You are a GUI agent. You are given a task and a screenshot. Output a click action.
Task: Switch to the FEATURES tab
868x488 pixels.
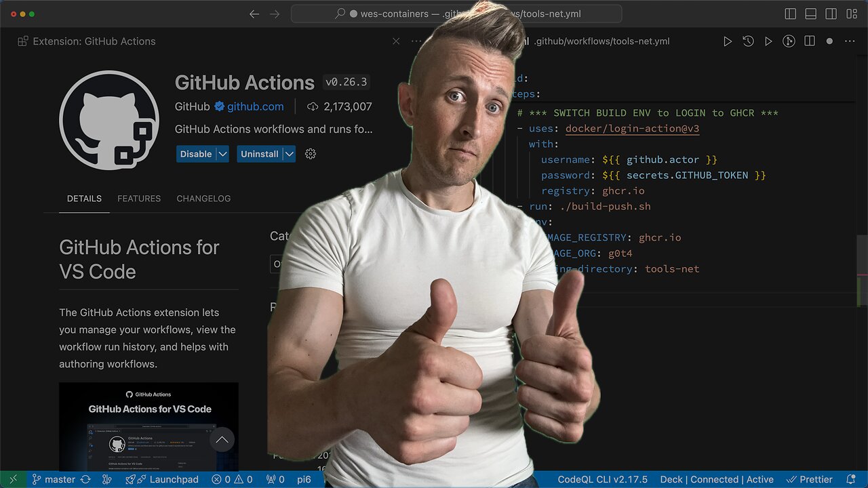click(x=138, y=199)
